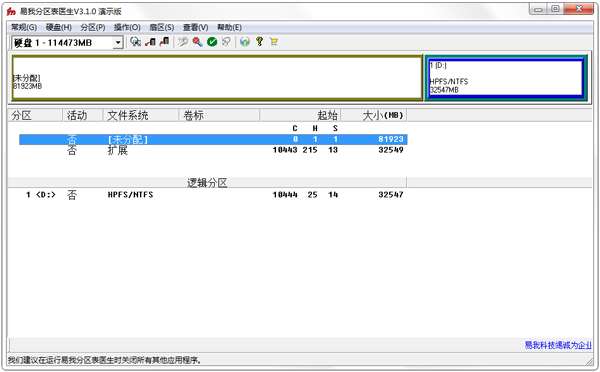Image resolution: width=600 pixels, height=372 pixels.
Task: Click the globe toolbar icon
Action: point(245,42)
